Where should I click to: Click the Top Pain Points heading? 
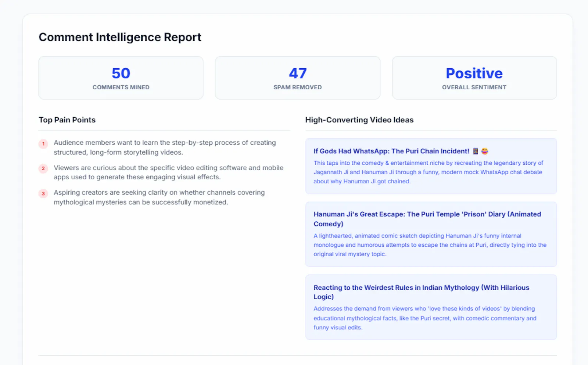click(x=67, y=120)
